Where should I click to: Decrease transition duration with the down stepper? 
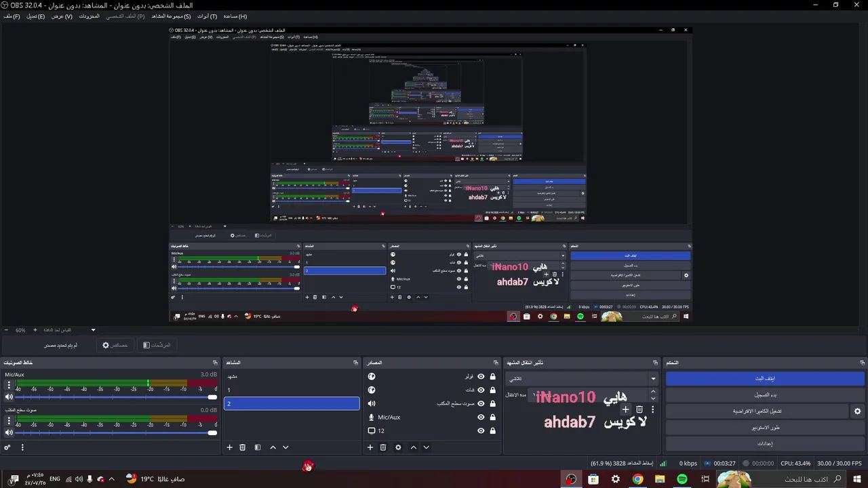[653, 399]
